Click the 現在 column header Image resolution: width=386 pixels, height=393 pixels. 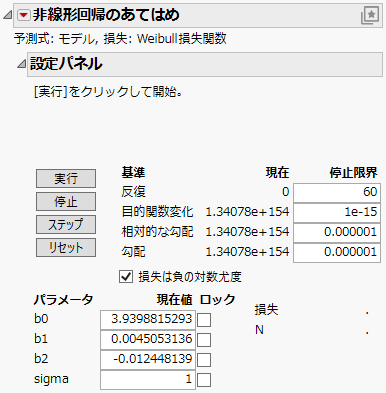(x=277, y=173)
